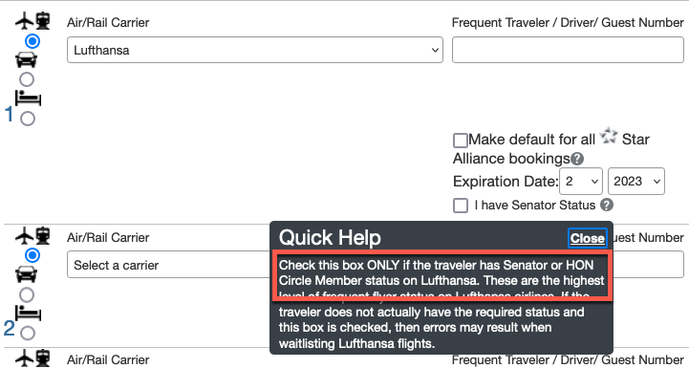Viewport: 689px width, 370px height.
Task: Open the expiration month dropdown showing 2
Action: pos(580,181)
